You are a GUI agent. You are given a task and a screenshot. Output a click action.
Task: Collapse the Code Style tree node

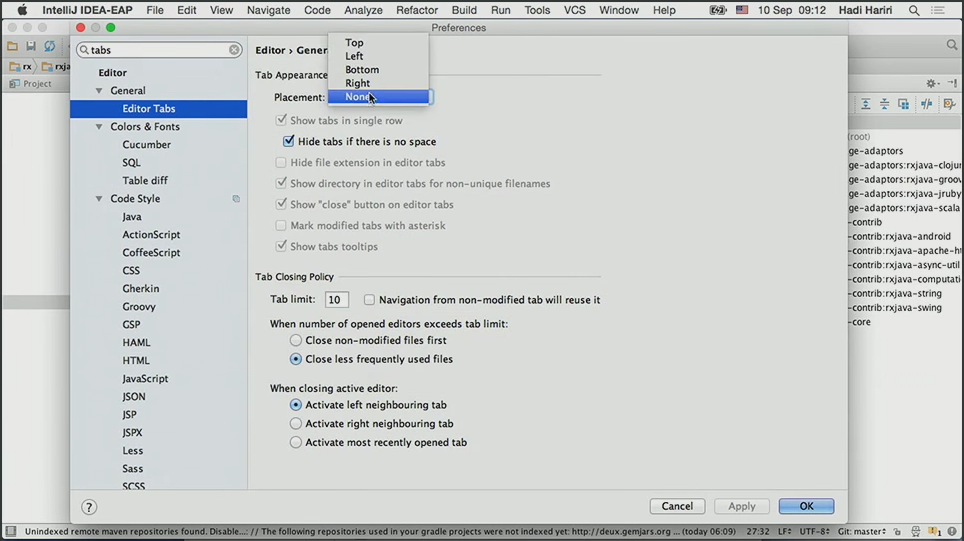click(99, 199)
